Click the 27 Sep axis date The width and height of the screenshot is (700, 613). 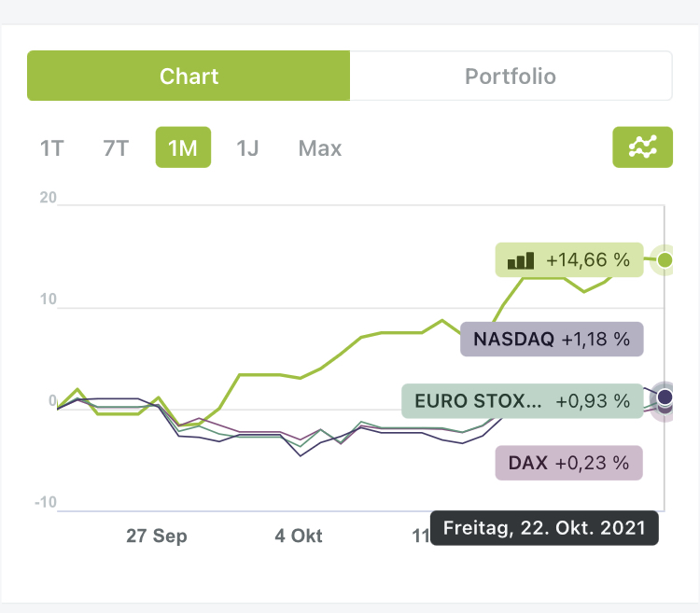pyautogui.click(x=157, y=536)
